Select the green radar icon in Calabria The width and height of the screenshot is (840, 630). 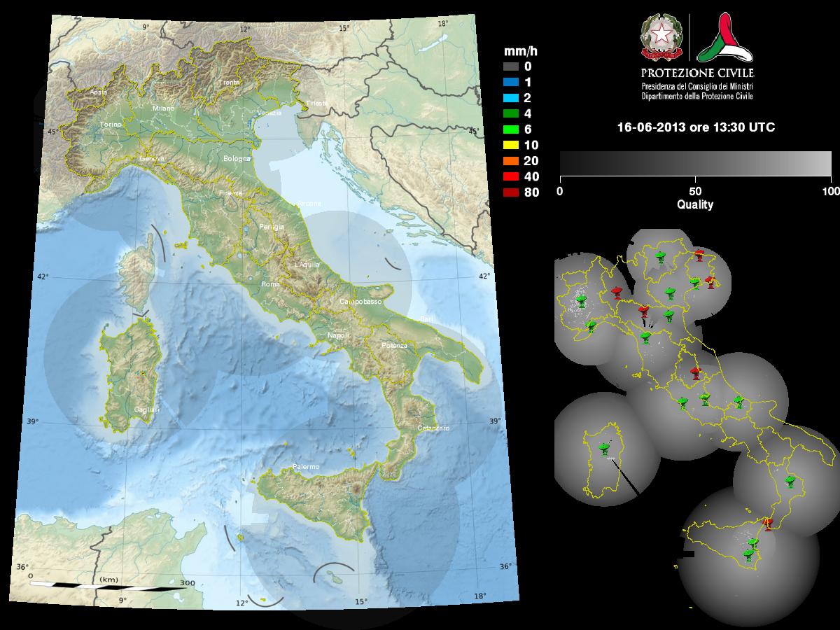[x=790, y=481]
